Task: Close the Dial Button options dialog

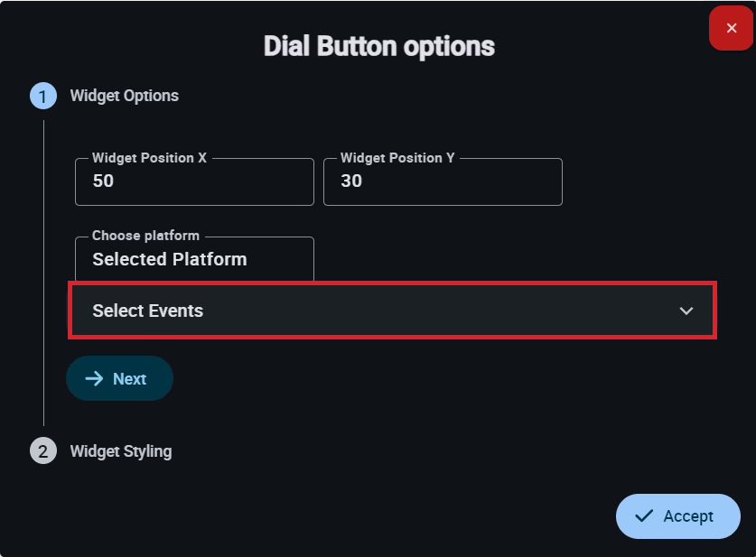Action: [x=732, y=28]
